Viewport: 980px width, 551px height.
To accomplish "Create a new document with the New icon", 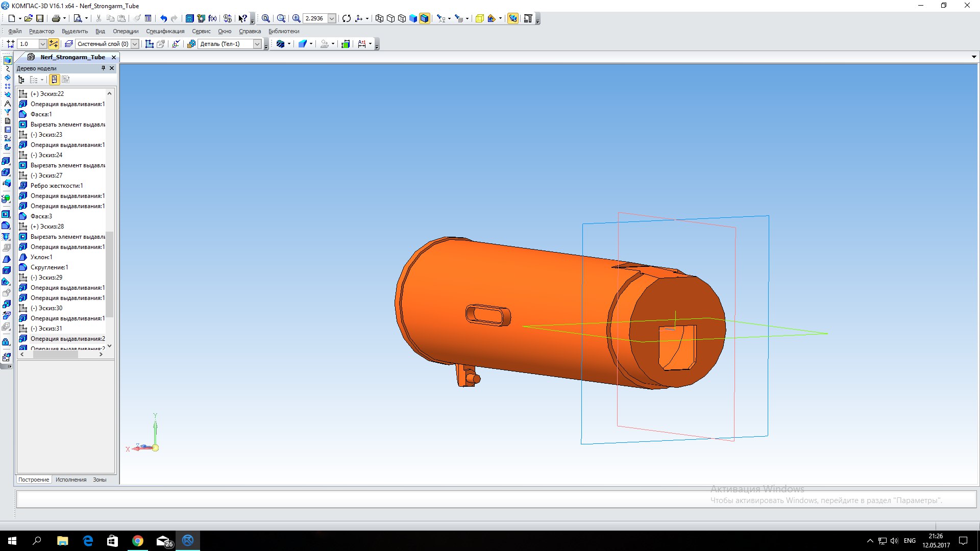I will 11,18.
